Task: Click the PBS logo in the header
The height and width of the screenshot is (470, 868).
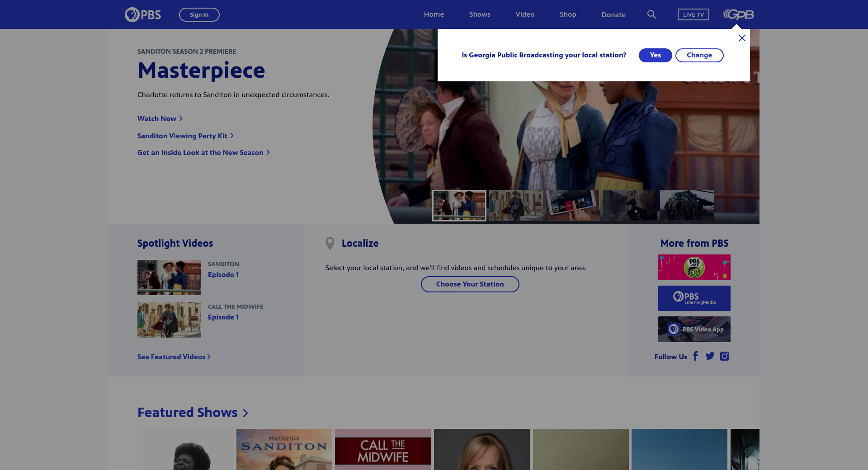Action: (143, 14)
